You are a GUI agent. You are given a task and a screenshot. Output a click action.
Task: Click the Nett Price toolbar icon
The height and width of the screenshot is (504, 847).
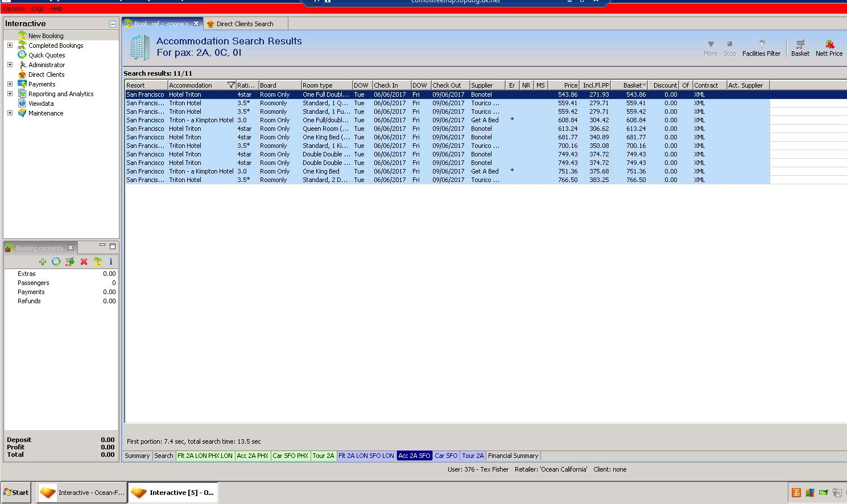tap(829, 48)
